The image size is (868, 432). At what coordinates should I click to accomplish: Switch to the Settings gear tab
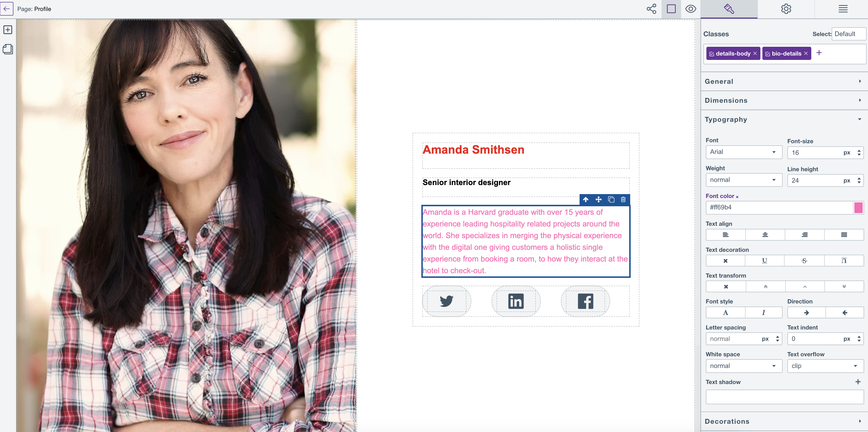[x=786, y=9]
